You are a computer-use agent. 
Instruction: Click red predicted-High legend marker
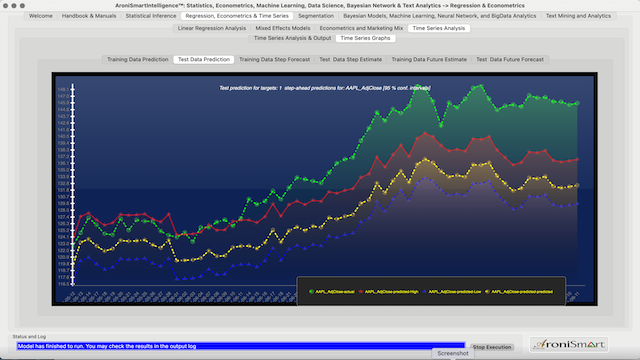[361, 291]
